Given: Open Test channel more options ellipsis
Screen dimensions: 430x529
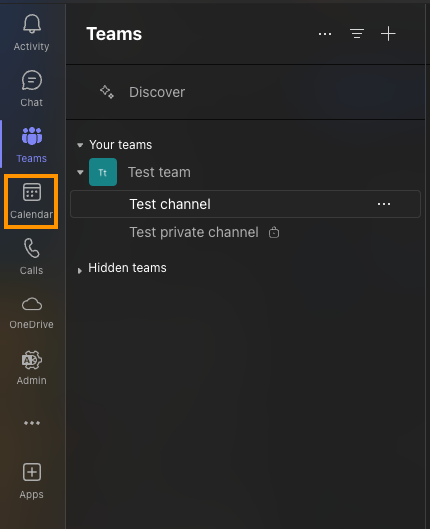Looking at the screenshot, I should point(384,204).
